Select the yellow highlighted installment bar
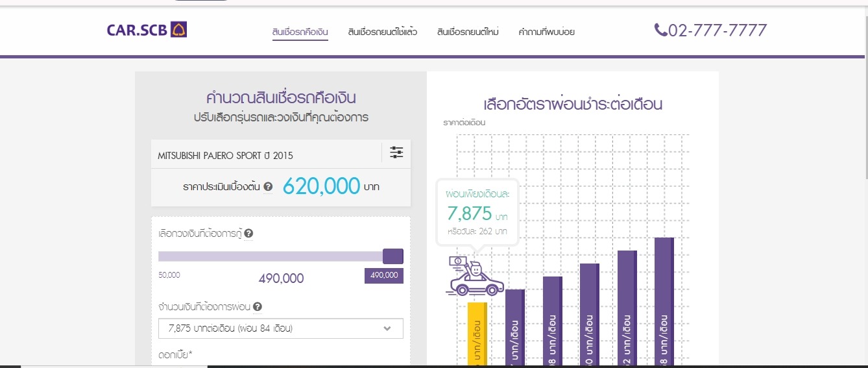The height and width of the screenshot is (368, 868). tap(477, 335)
